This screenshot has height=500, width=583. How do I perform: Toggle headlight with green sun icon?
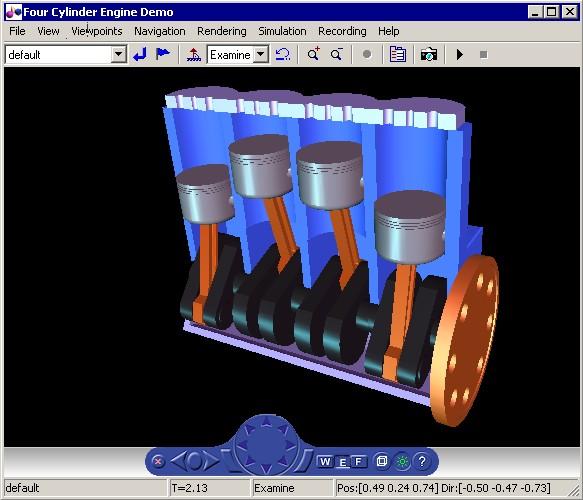[402, 461]
